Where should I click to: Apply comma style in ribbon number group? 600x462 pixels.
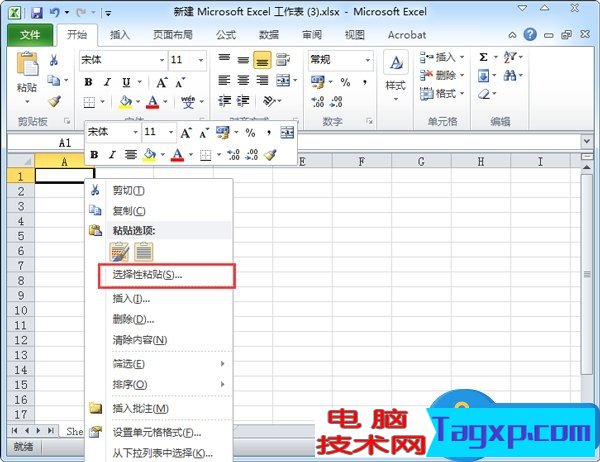click(x=365, y=82)
